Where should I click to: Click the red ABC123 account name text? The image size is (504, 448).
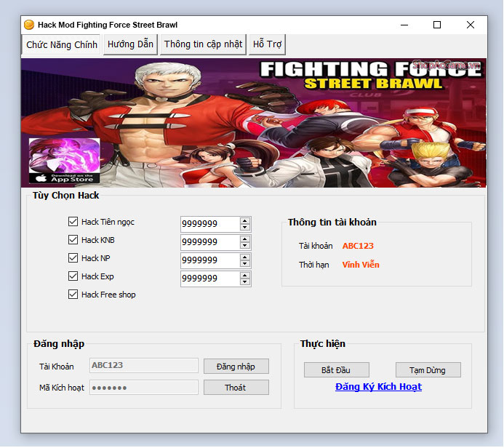pos(358,246)
